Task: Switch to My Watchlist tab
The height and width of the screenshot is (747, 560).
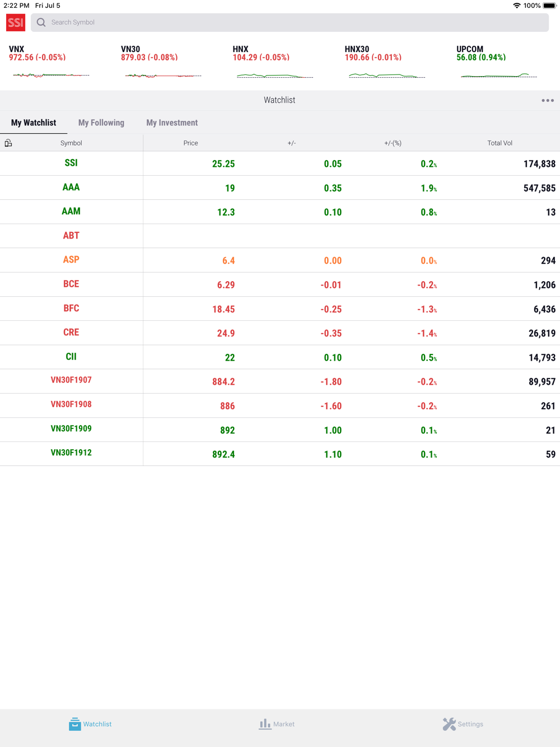Action: click(34, 123)
